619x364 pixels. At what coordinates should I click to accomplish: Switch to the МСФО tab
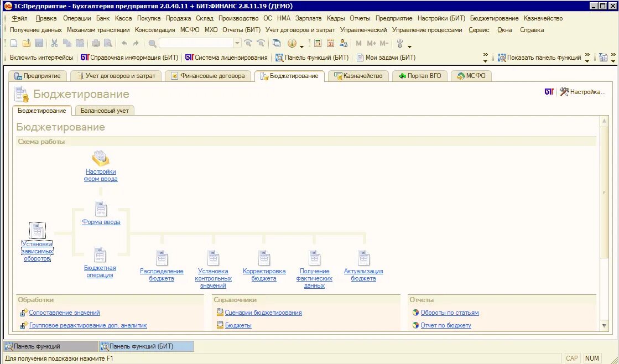click(x=471, y=76)
